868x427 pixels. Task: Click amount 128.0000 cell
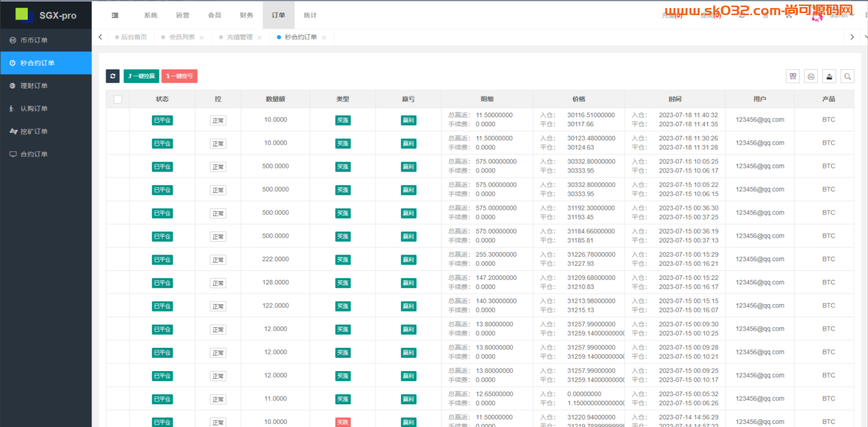click(276, 282)
